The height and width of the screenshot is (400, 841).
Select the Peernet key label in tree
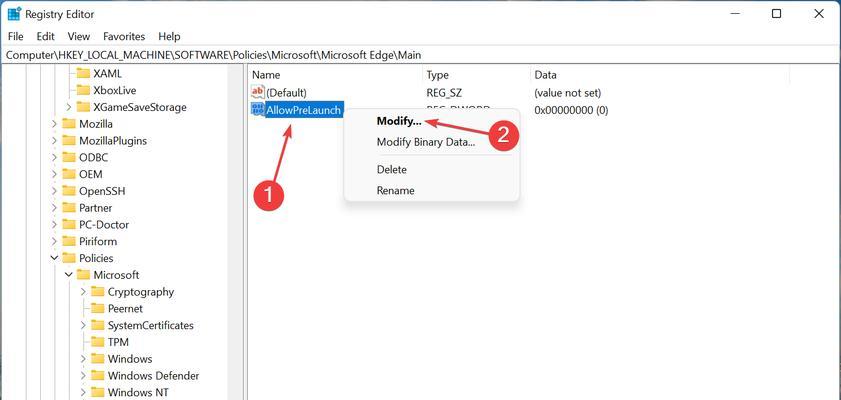click(125, 308)
